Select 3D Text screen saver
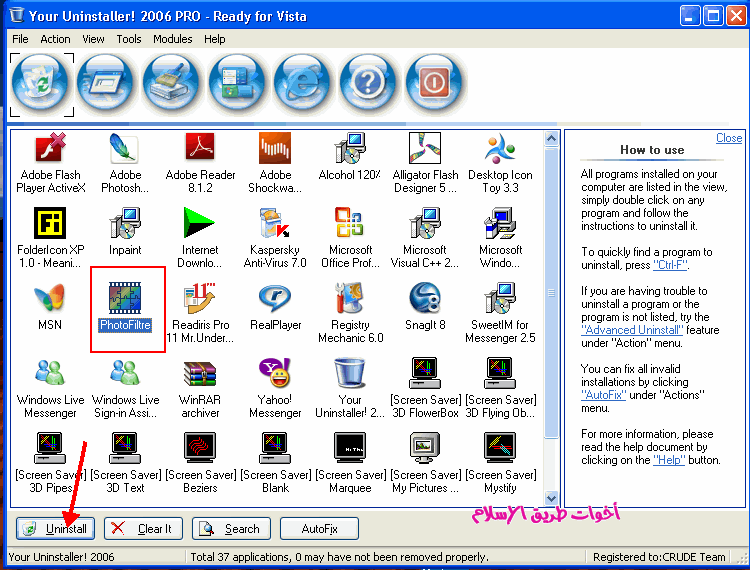The height and width of the screenshot is (570, 750). tap(125, 463)
